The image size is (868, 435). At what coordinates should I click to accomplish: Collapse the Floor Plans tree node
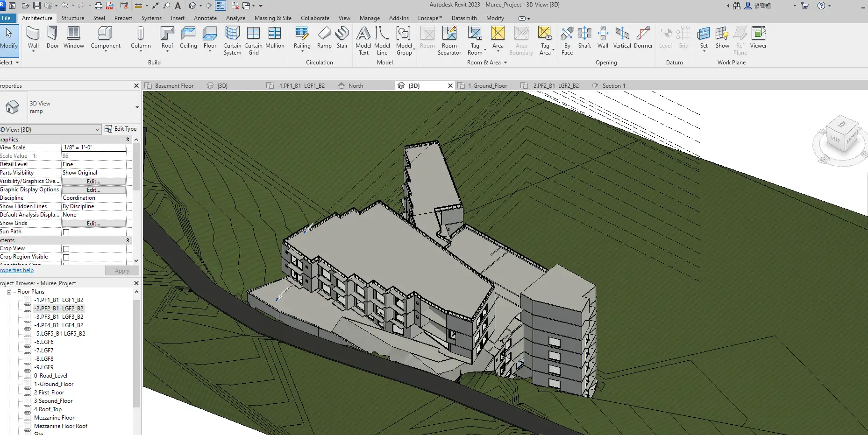point(9,292)
